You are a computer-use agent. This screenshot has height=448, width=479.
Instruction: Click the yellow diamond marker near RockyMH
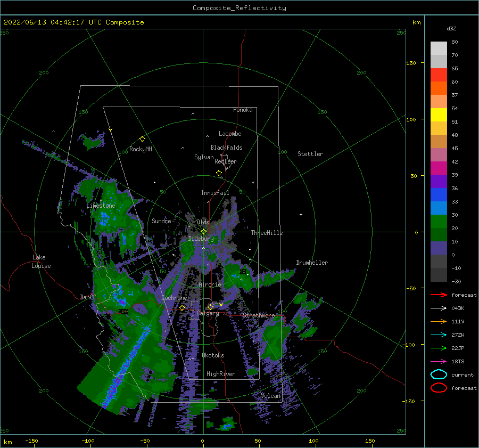pos(142,139)
